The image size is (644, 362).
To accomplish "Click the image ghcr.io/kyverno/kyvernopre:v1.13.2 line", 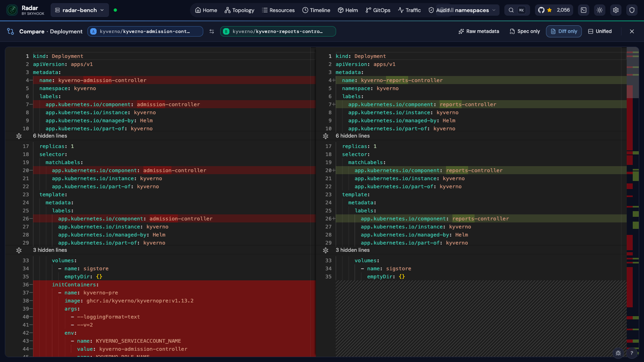I will click(x=129, y=301).
